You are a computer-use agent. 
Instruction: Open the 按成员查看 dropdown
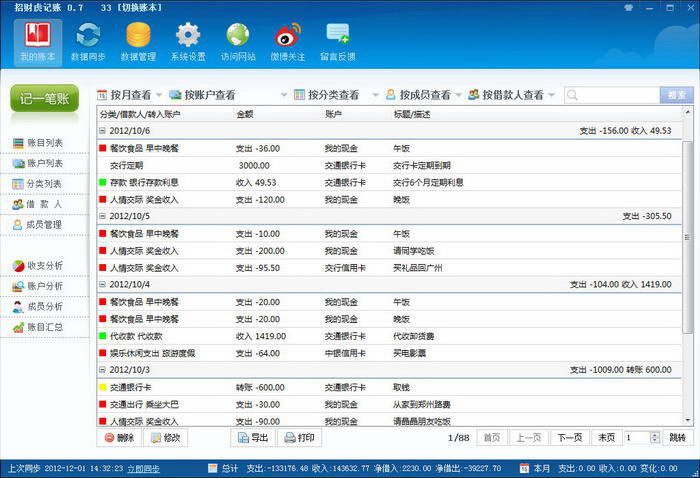pos(423,95)
